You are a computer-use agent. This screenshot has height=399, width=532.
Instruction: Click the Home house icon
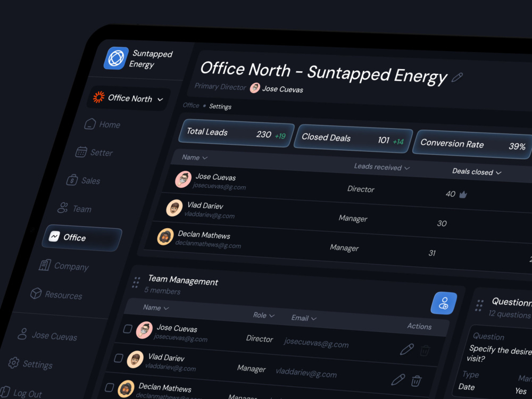pos(90,123)
